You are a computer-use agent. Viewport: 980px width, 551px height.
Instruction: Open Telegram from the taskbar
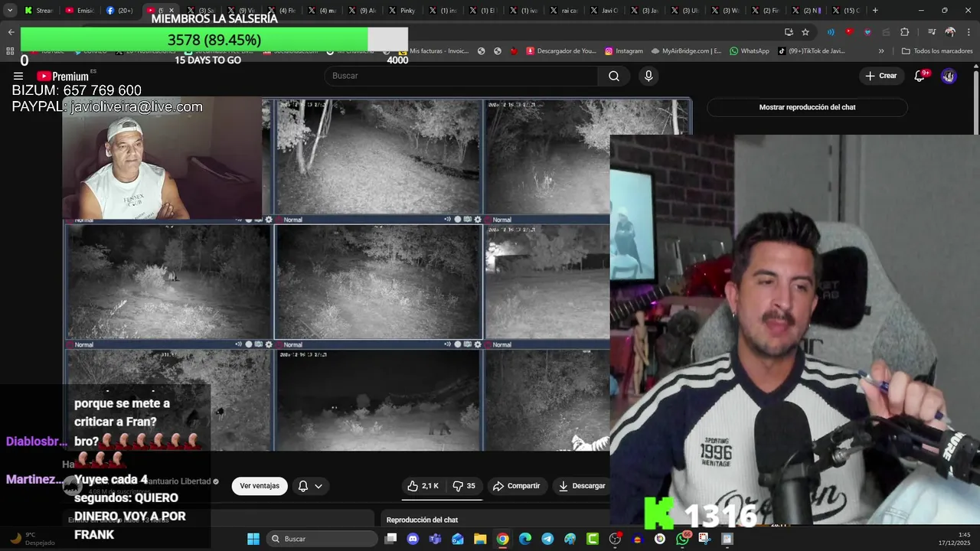[547, 539]
